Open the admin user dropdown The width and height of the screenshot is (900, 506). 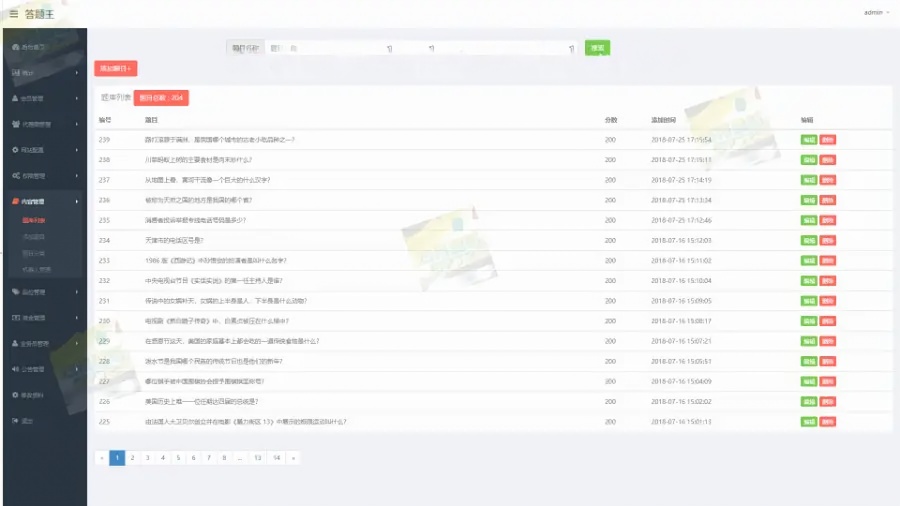click(x=875, y=13)
